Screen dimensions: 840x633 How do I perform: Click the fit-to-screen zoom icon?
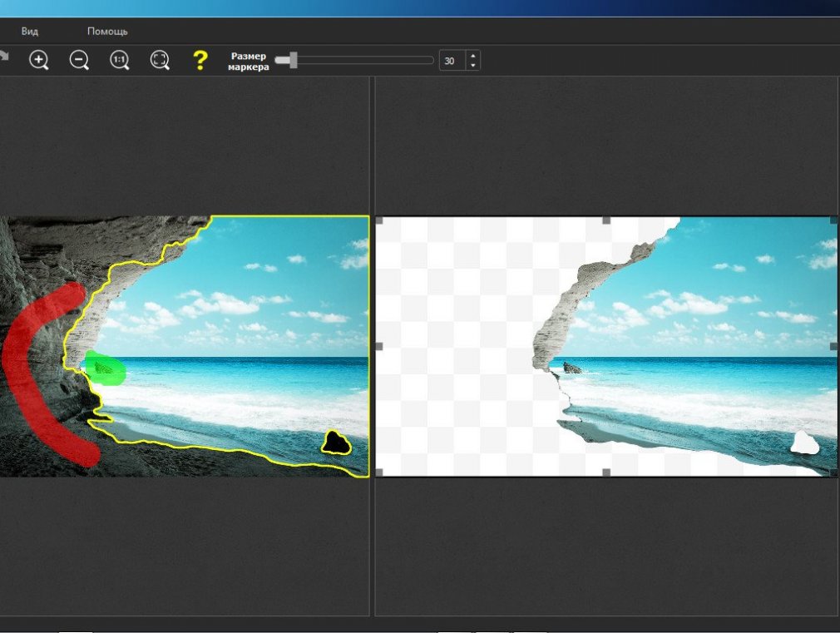(x=160, y=60)
